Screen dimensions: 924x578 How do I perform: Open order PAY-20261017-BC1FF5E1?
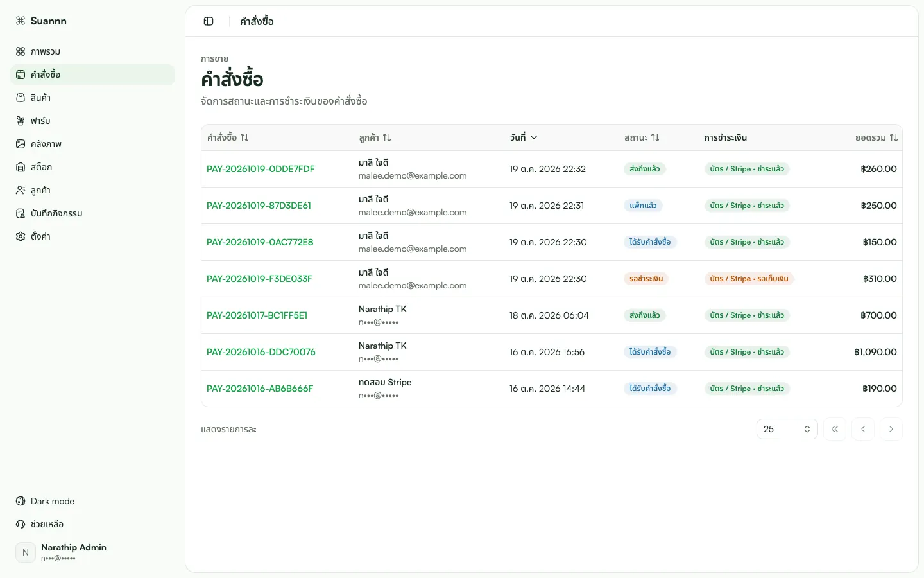tap(257, 315)
